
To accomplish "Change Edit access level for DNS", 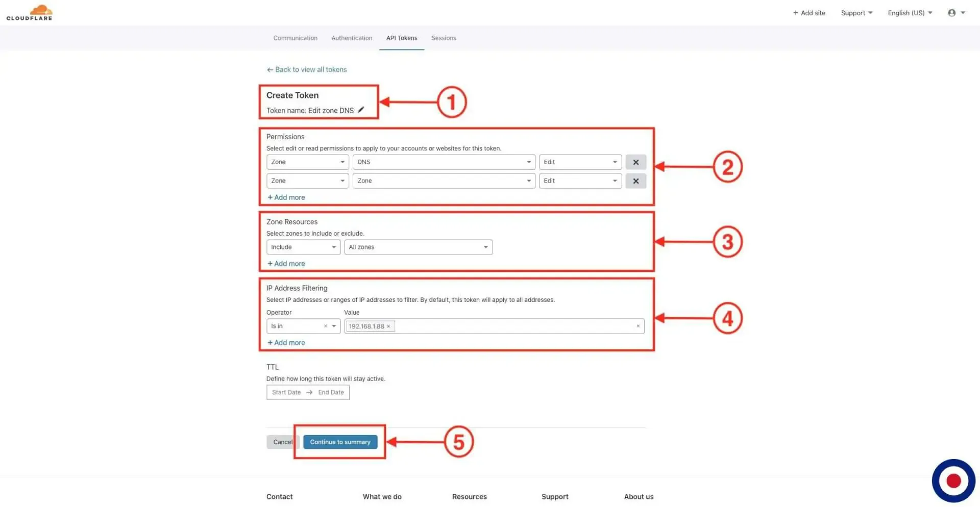I will (x=580, y=162).
